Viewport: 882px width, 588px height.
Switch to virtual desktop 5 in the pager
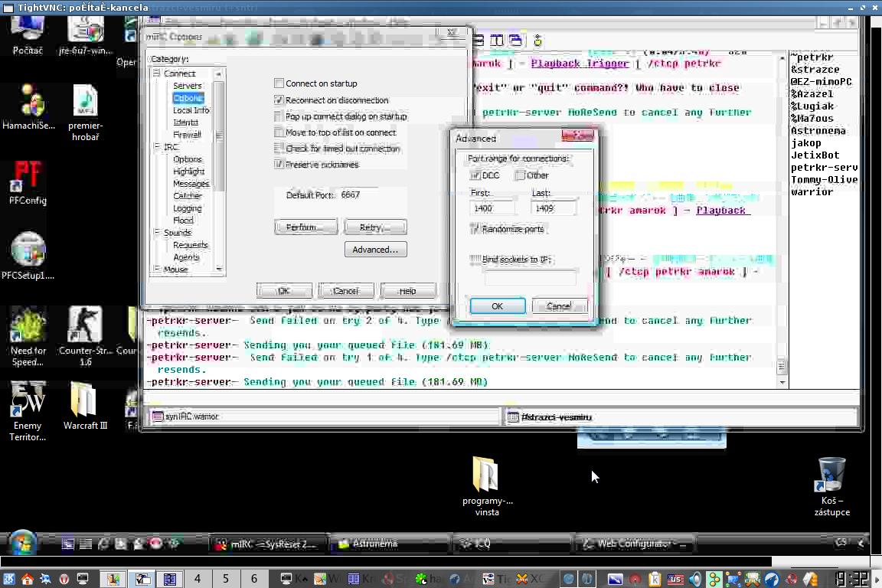[x=226, y=579]
